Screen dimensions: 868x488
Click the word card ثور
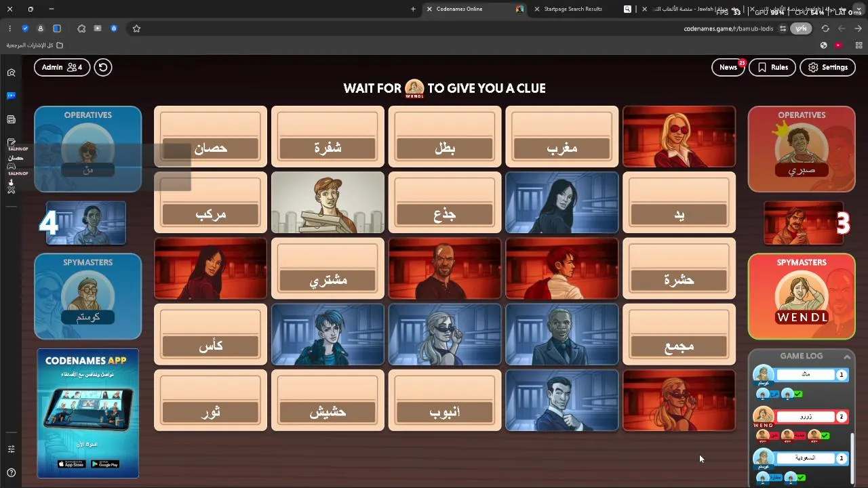coord(210,400)
